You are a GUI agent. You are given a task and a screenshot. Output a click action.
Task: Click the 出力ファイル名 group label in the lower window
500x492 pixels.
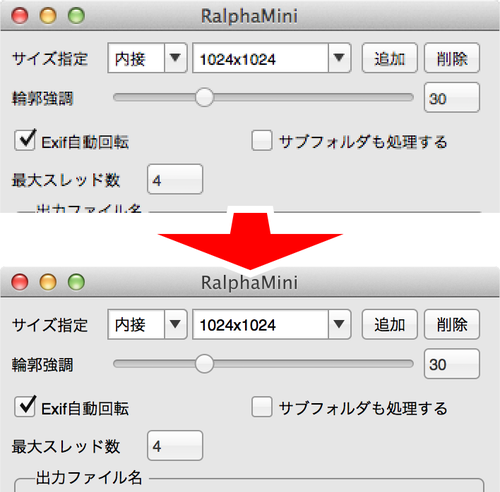click(89, 478)
